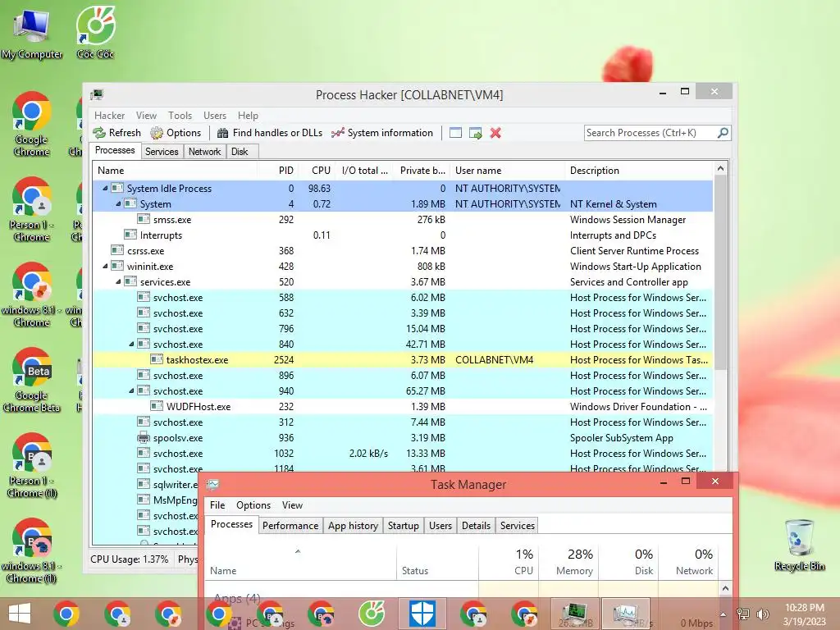Click the Refresh toolbar icon in Process Hacker
The height and width of the screenshot is (630, 840).
point(99,133)
